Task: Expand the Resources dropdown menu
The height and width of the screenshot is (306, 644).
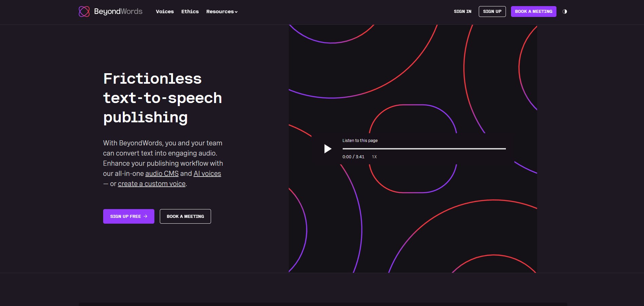Action: pos(222,12)
